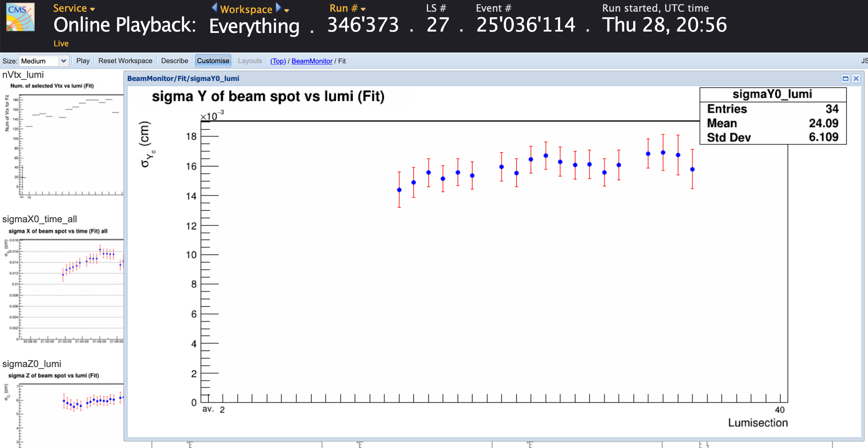Open the BeamMonitor breadcrumb link

tap(312, 61)
